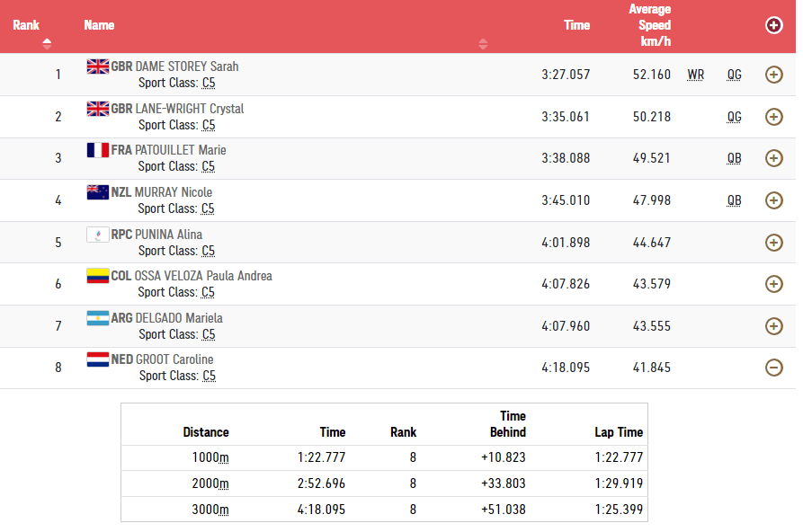Click the Netherlands flag beside Groot
The image size is (803, 532).
tap(97, 359)
